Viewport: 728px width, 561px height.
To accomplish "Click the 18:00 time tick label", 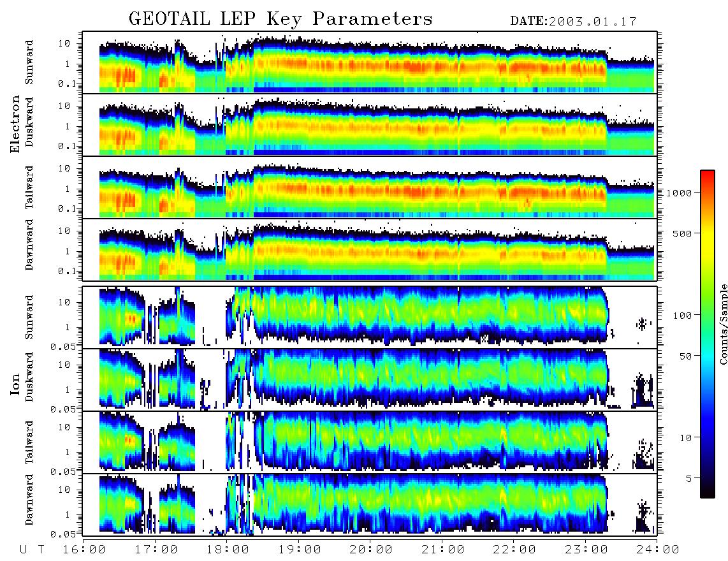I will (x=228, y=550).
